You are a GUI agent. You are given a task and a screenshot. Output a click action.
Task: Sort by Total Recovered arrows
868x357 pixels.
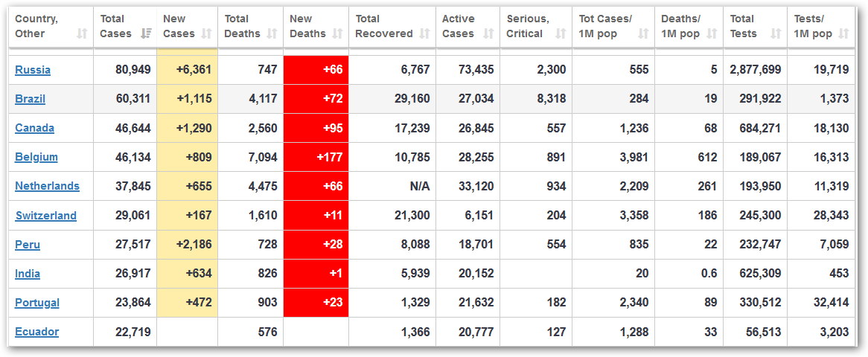coord(424,34)
